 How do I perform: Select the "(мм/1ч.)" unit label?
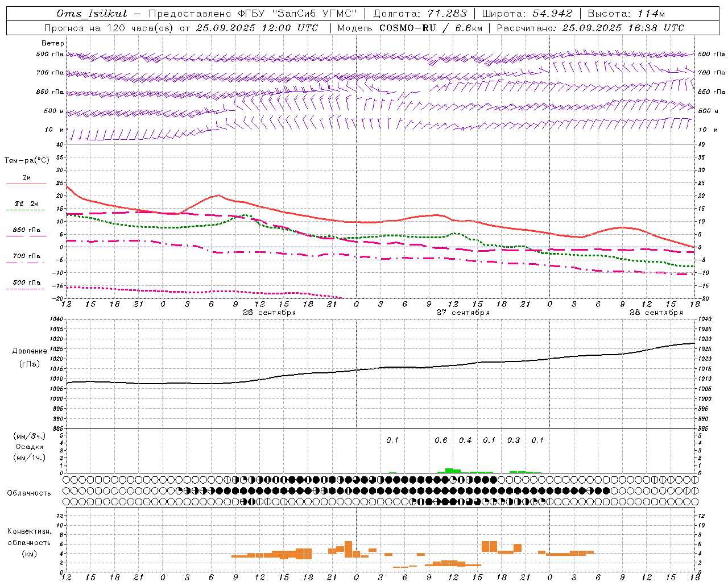click(29, 458)
